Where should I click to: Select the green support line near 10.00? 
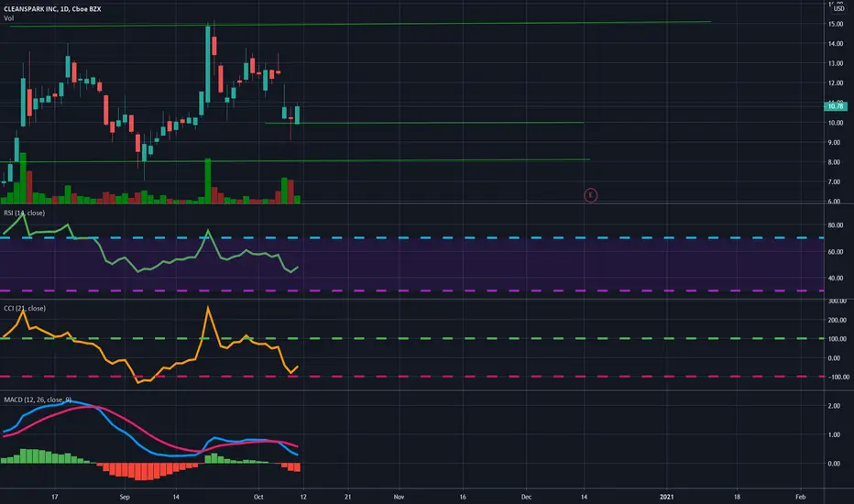click(x=424, y=123)
